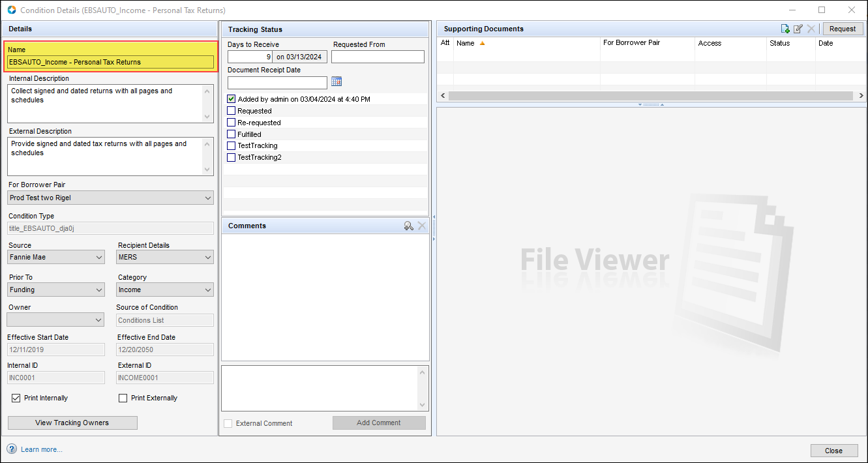
Task: Open the Document Receipt Date calendar picker
Action: point(337,82)
